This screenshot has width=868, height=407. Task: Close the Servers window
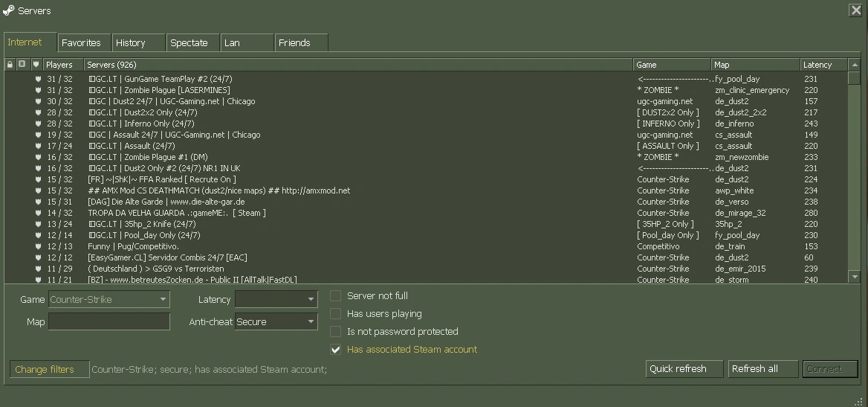pos(855,10)
